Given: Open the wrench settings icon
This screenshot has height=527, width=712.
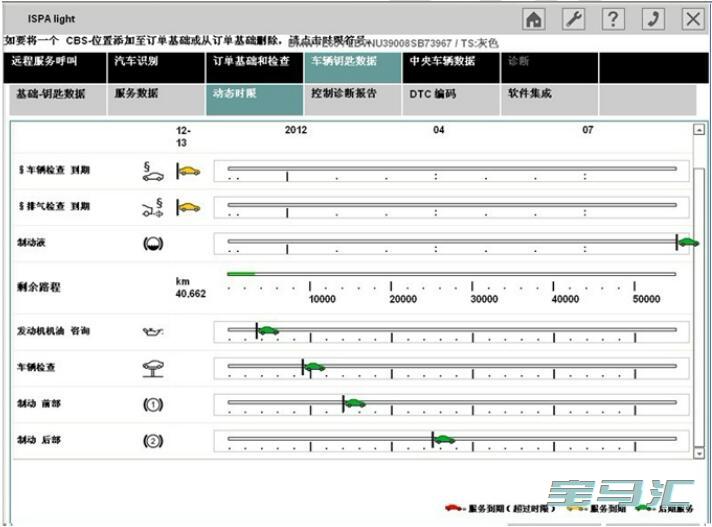Looking at the screenshot, I should (x=574, y=19).
